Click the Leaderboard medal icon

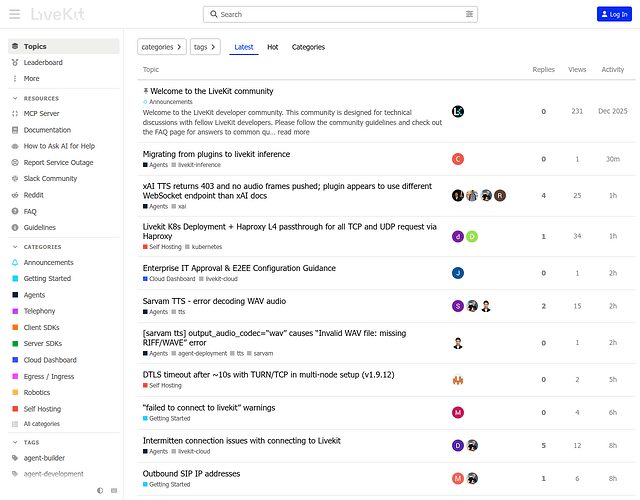pyautogui.click(x=15, y=62)
